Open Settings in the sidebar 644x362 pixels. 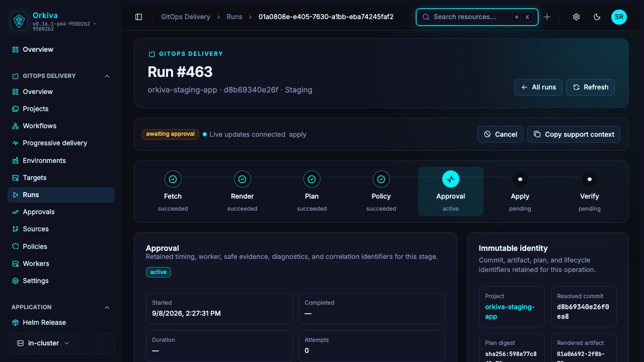pos(61,281)
